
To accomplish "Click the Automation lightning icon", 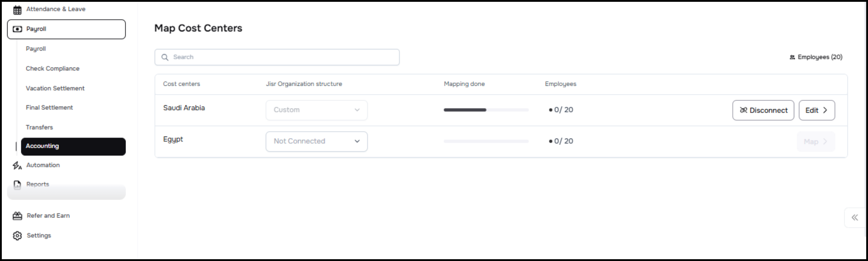I will 17,165.
